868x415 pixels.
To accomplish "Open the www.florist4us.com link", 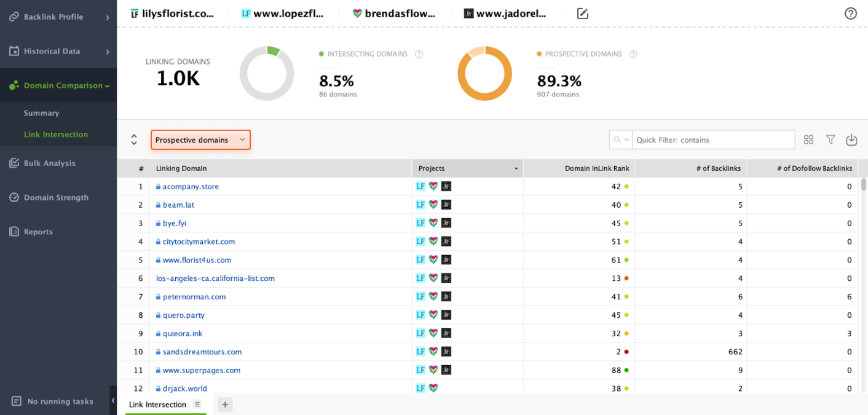I will (197, 261).
